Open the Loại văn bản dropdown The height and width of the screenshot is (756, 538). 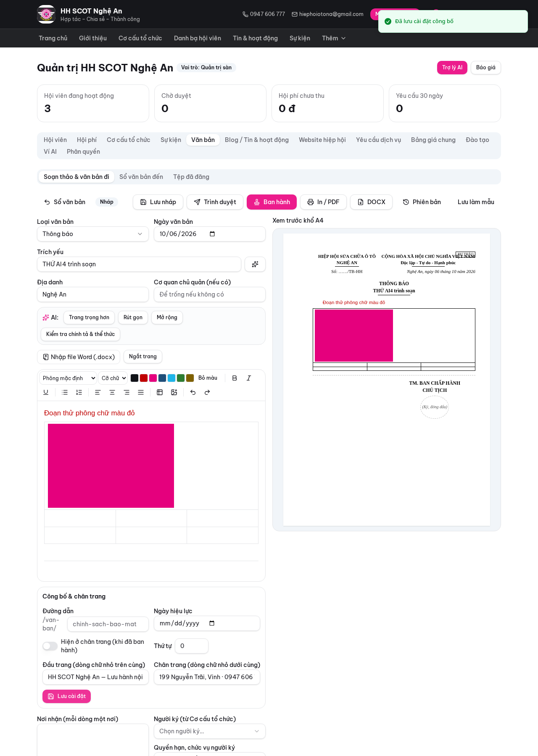(93, 234)
